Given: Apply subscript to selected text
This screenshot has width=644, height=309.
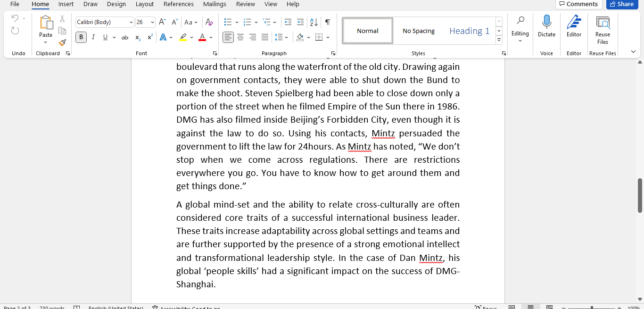Looking at the screenshot, I should [137, 37].
